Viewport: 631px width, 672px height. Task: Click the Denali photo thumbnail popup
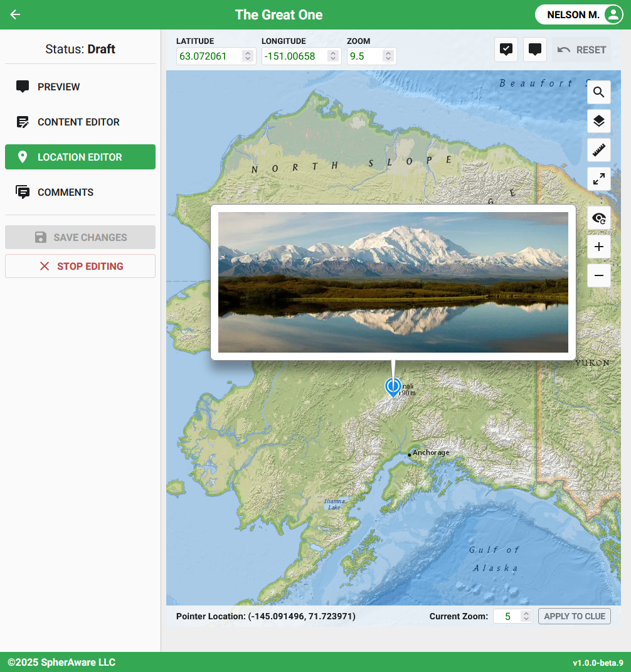point(393,282)
